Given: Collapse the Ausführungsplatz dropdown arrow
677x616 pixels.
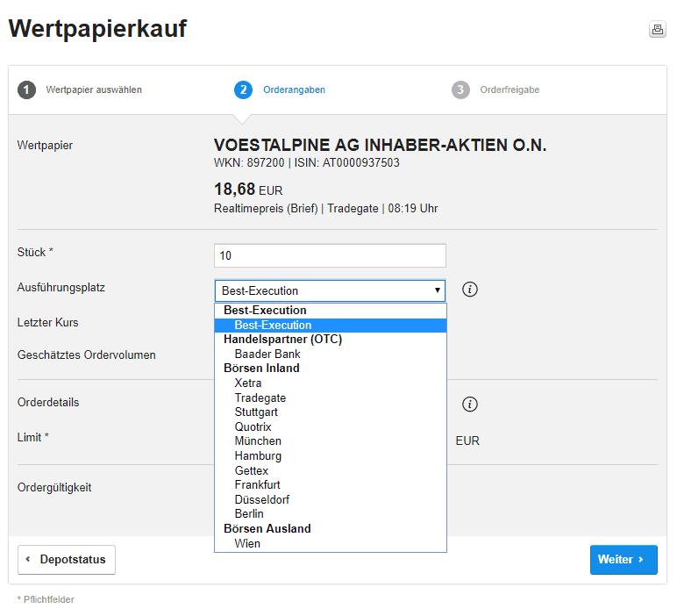Looking at the screenshot, I should pos(437,290).
